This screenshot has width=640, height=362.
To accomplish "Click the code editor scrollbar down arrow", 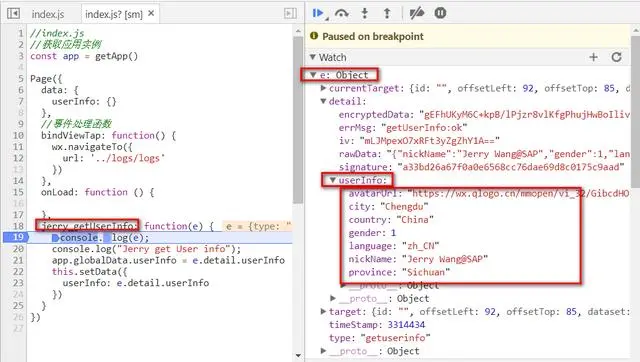I will tap(298, 356).
